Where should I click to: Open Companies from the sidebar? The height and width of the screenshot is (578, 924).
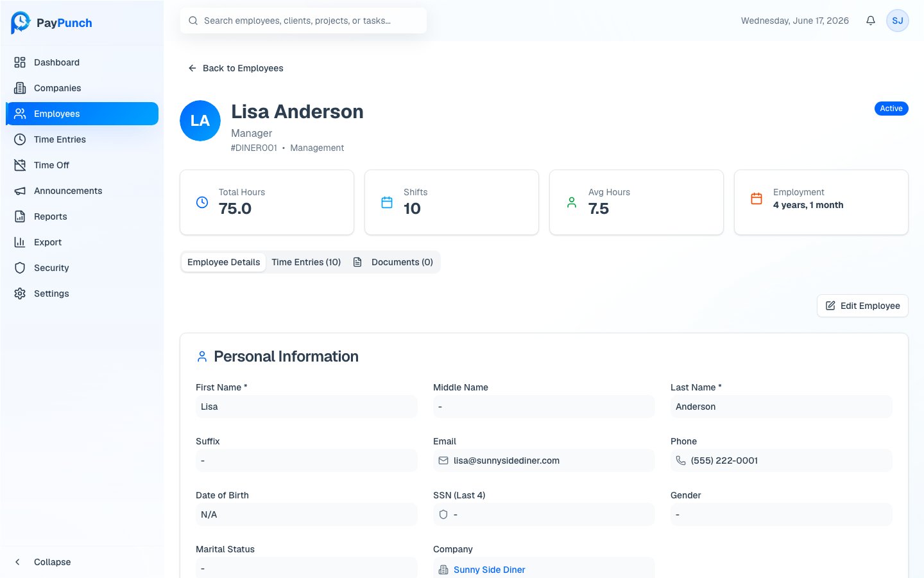pos(82,88)
